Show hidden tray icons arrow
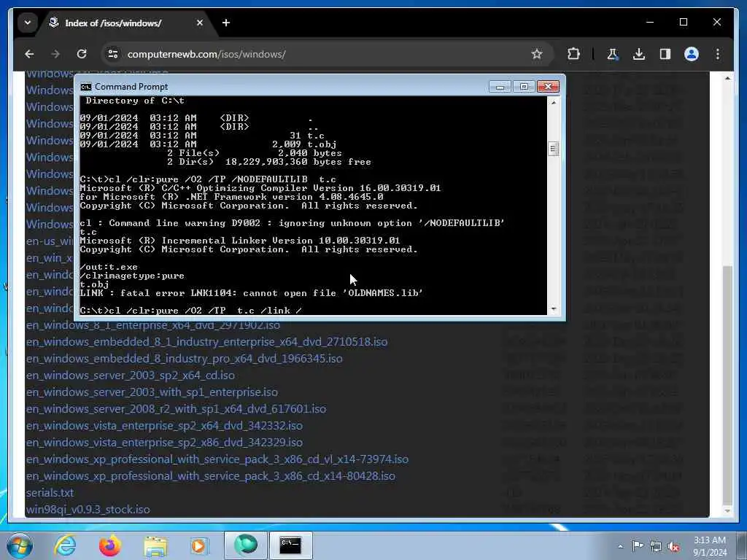 [x=620, y=546]
